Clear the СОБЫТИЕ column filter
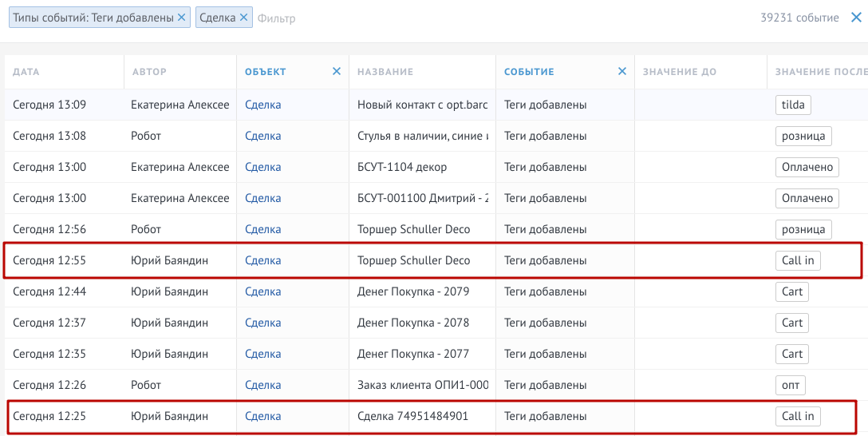The image size is (868, 436). click(x=621, y=71)
